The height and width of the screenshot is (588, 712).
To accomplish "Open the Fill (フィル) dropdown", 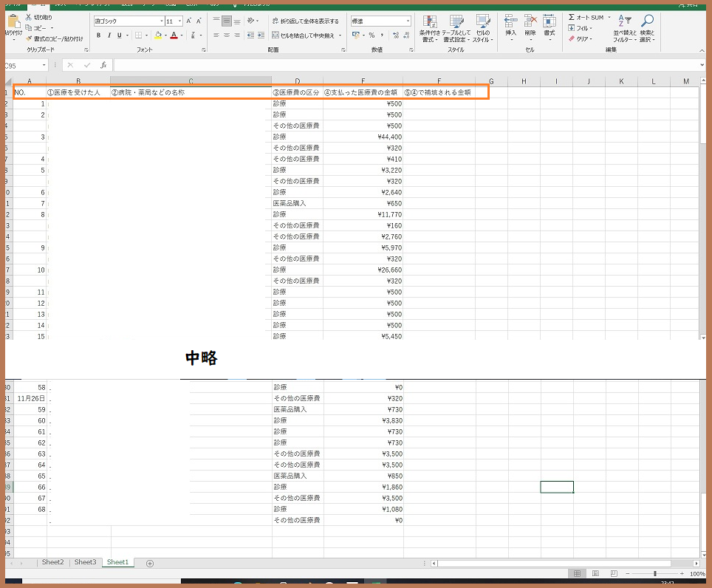I will [x=581, y=28].
